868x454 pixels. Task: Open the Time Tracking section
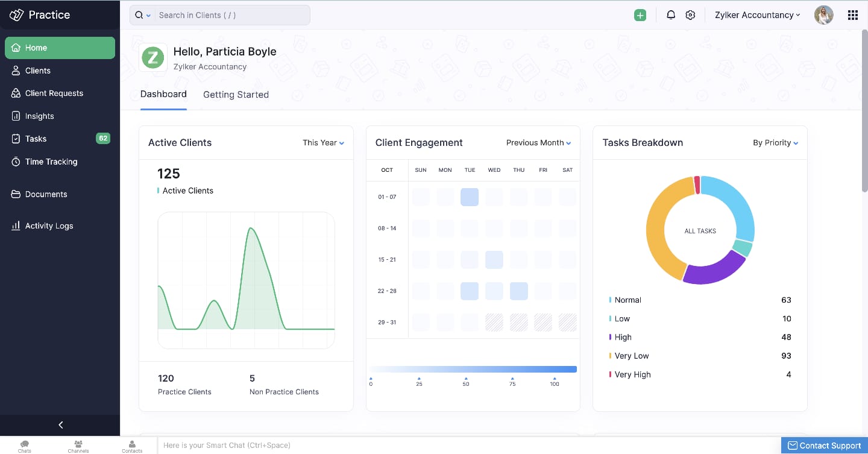(51, 162)
